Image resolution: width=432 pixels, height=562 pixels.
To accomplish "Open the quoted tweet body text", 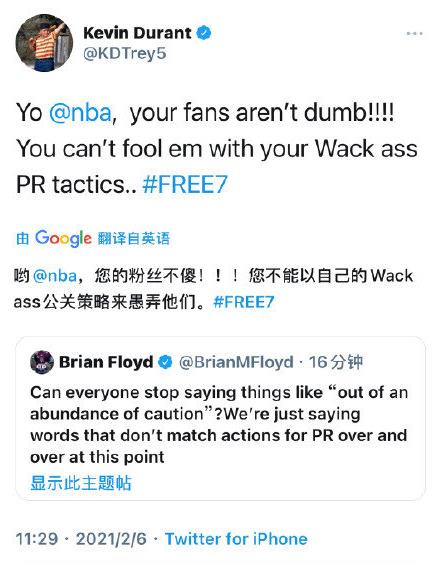I will [x=219, y=425].
